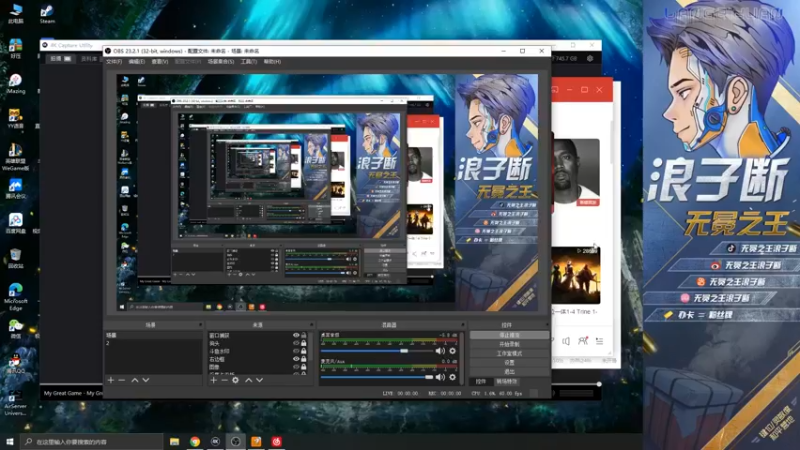Select the 右边框 source row
This screenshot has width=800, height=450.
[x=258, y=359]
